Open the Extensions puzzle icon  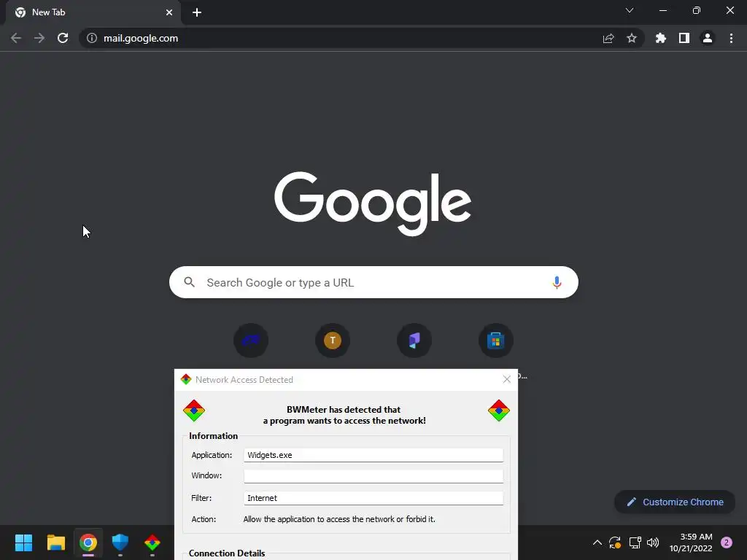661,38
